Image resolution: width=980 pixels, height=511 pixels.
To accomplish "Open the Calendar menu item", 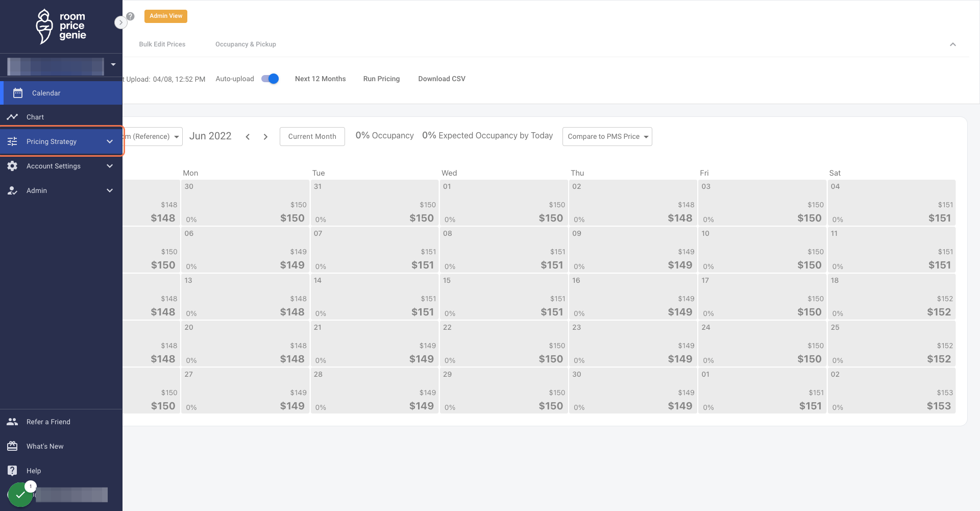I will click(61, 93).
